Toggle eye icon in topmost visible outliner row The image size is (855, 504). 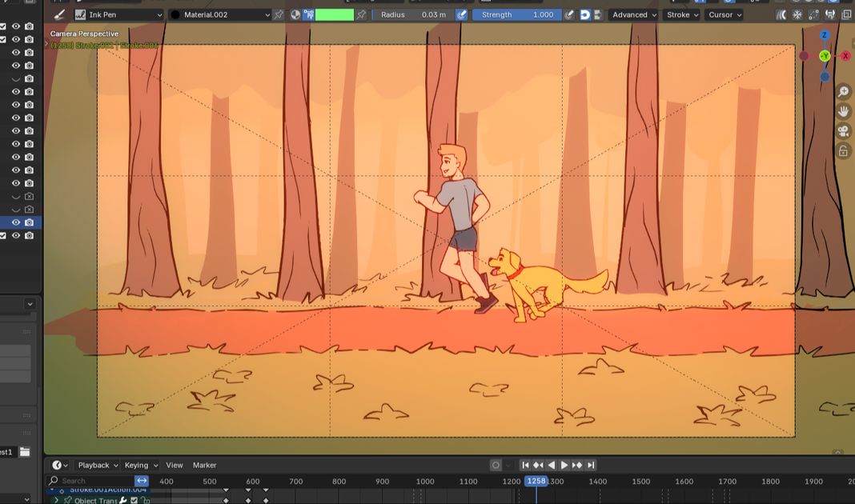coord(16,26)
